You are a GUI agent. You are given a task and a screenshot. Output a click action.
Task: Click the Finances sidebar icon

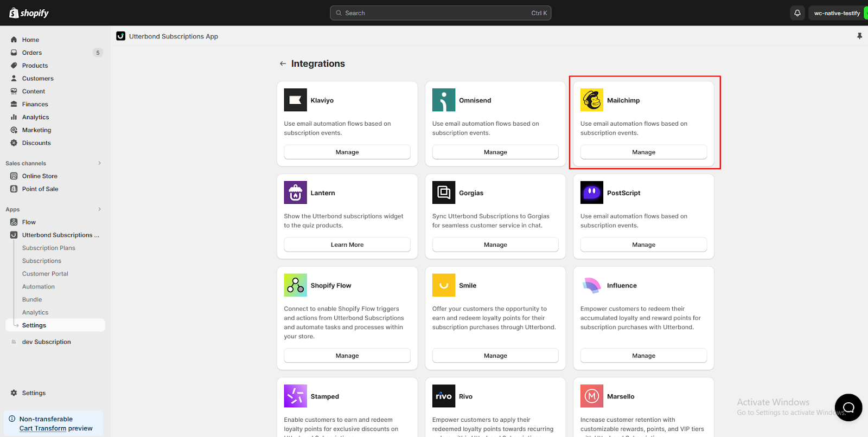click(x=14, y=104)
